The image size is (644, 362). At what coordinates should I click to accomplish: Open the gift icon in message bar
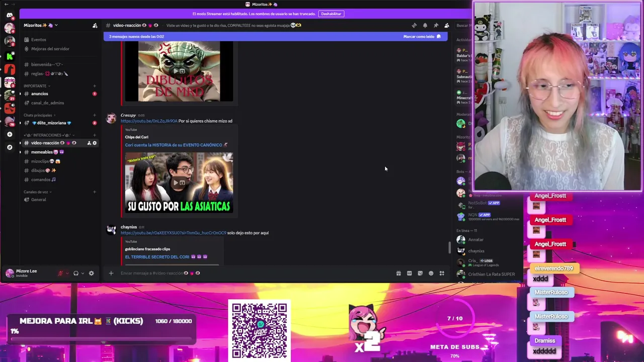tap(398, 273)
